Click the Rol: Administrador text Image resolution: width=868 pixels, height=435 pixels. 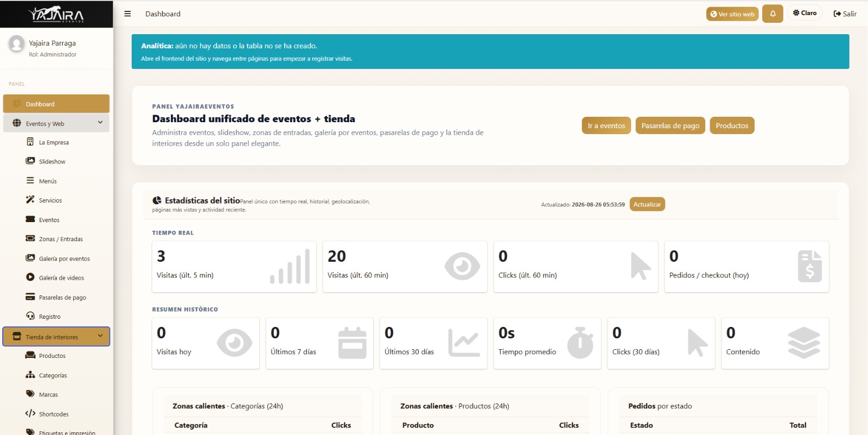(53, 54)
